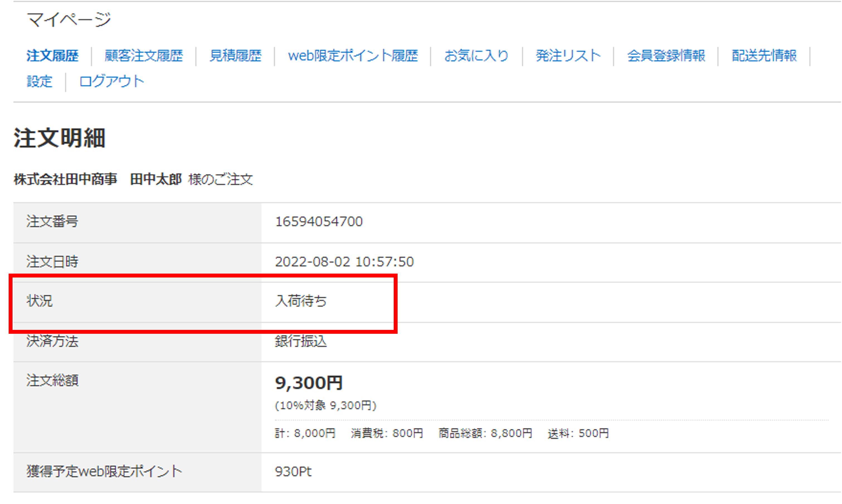842x504 pixels.
Task: Click ログアウト link
Action: pos(112,82)
